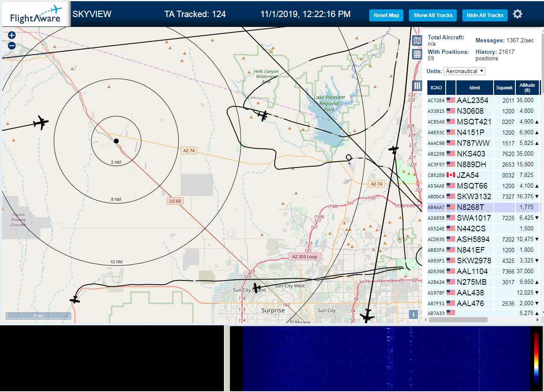
Task: Select aircraft icon at bottom-left track end
Action: (75, 300)
